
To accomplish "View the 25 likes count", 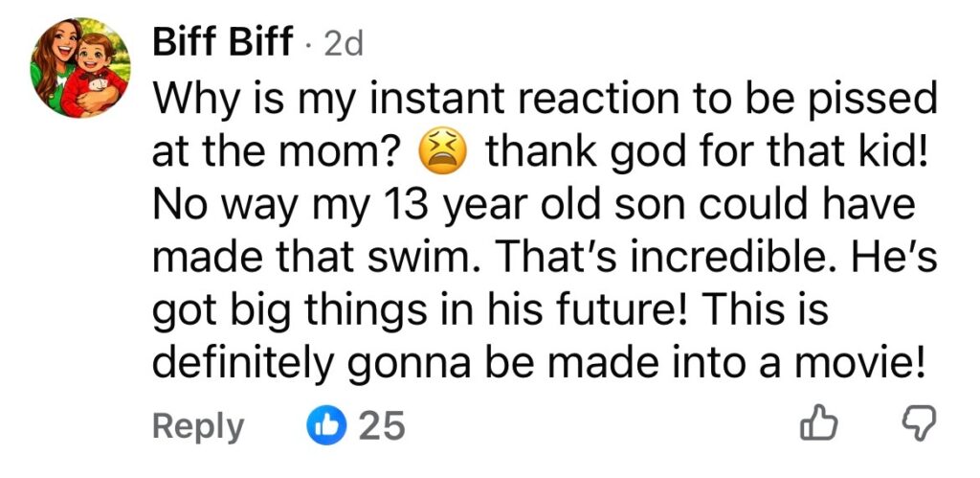I will (381, 425).
